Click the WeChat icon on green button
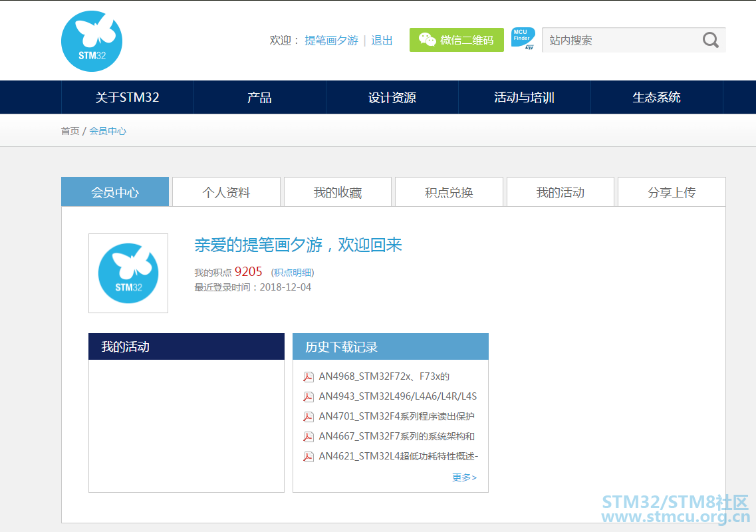 click(x=427, y=39)
